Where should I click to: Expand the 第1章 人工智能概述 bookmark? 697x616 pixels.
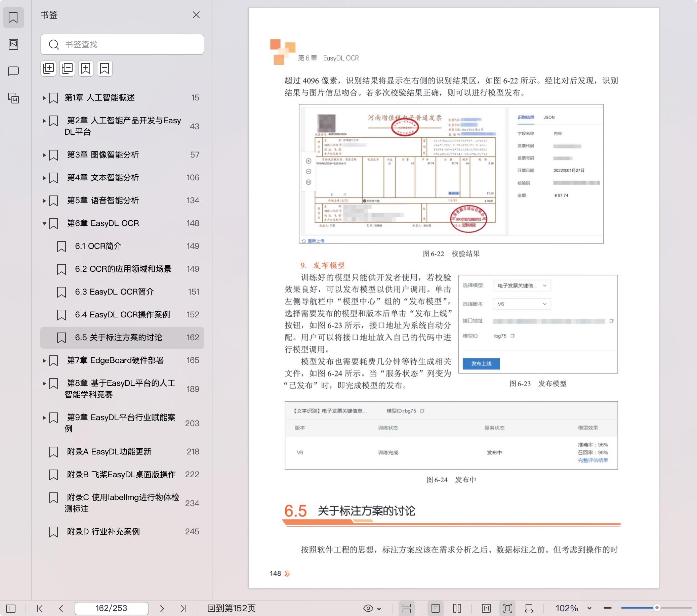pyautogui.click(x=44, y=98)
